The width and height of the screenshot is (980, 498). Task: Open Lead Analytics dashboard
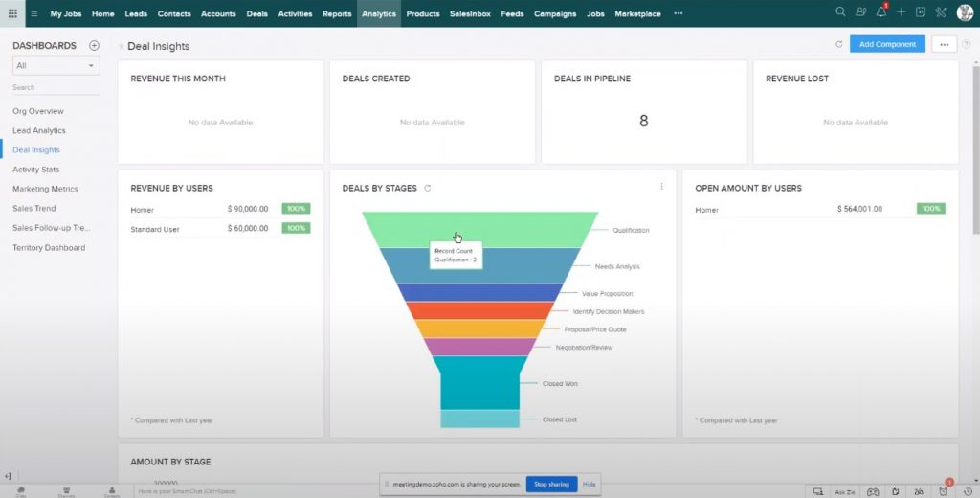pos(38,131)
